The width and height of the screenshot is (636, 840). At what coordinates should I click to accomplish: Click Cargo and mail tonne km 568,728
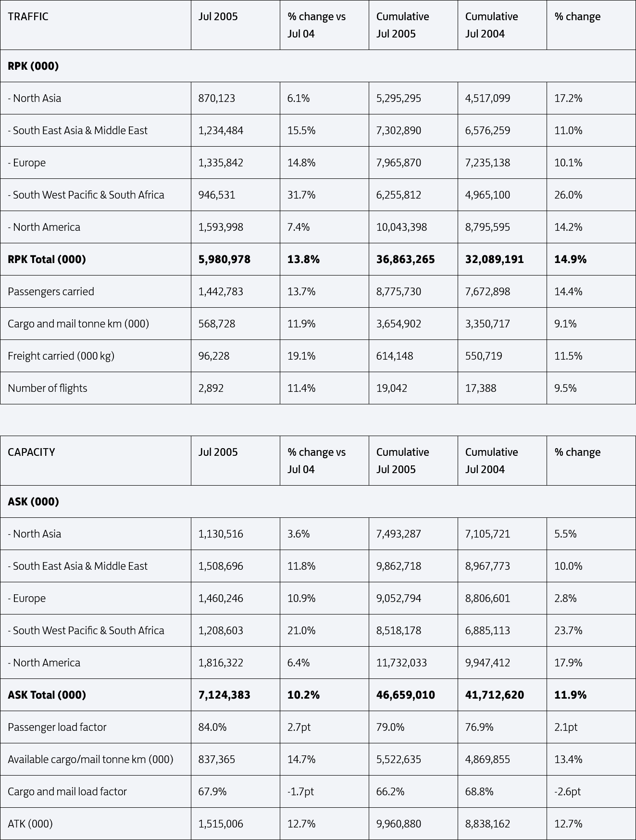point(236,324)
